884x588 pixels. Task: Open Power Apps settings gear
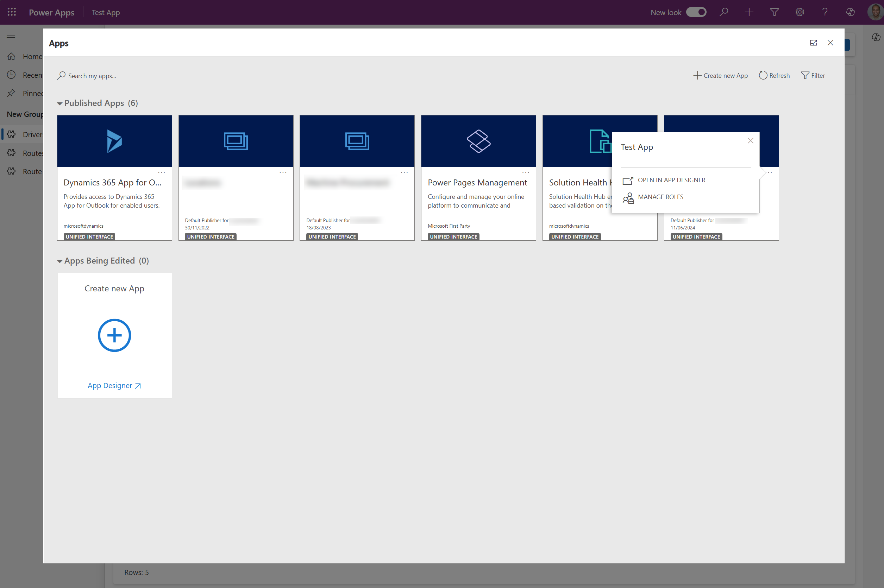(800, 12)
